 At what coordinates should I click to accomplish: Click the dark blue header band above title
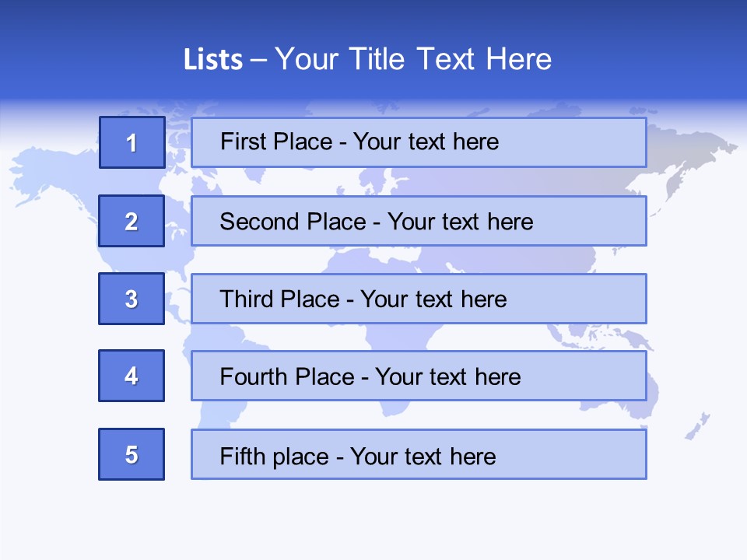(x=373, y=17)
